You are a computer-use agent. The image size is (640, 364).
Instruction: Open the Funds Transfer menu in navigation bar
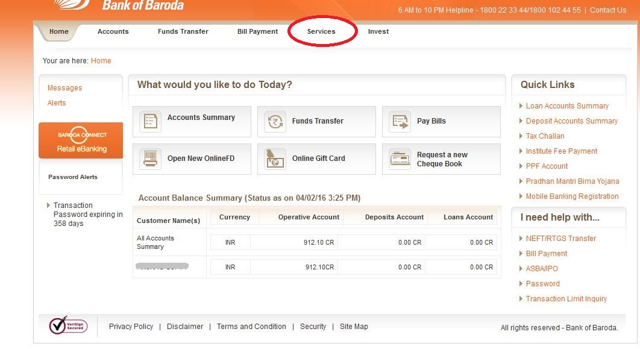(183, 31)
